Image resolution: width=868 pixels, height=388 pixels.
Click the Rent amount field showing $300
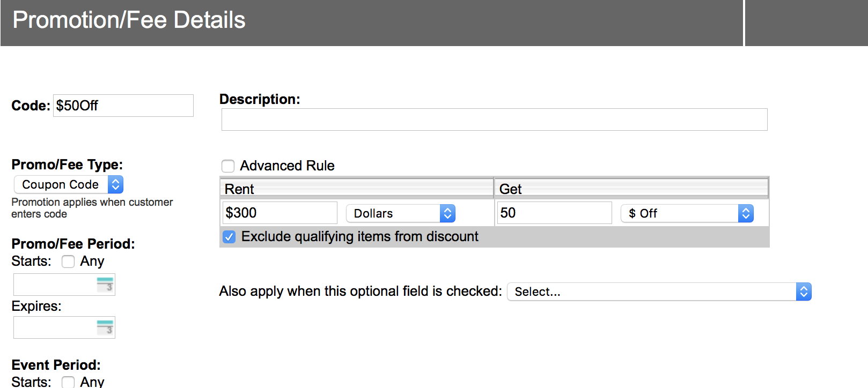tap(280, 213)
